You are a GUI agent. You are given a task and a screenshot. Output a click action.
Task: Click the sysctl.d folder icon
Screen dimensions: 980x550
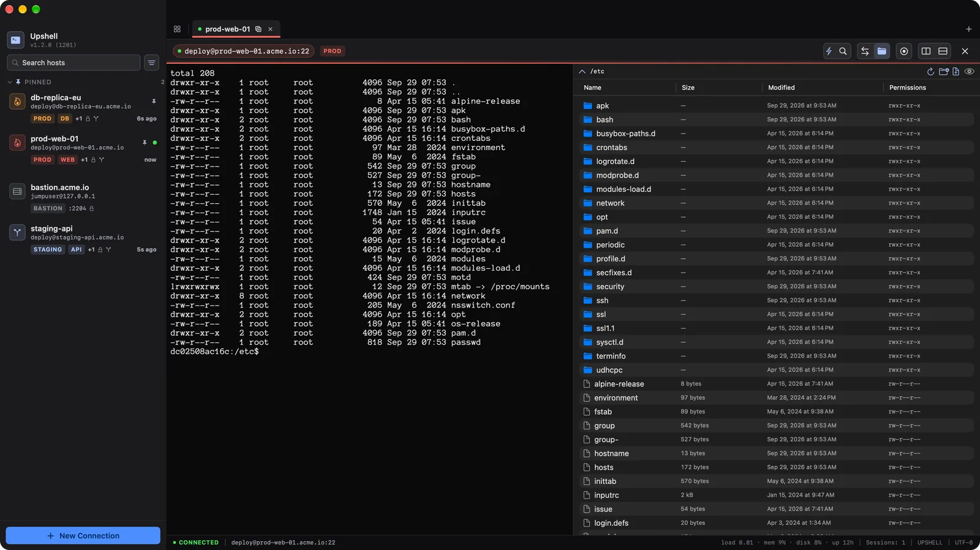(588, 342)
